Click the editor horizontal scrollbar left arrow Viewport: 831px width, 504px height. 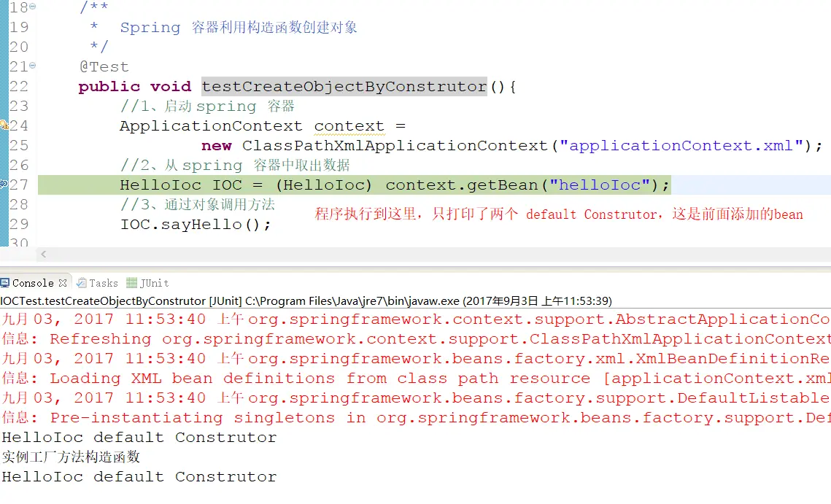(44, 255)
